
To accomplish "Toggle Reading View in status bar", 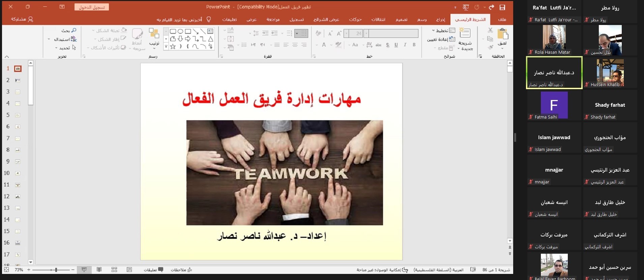I will point(99,270).
